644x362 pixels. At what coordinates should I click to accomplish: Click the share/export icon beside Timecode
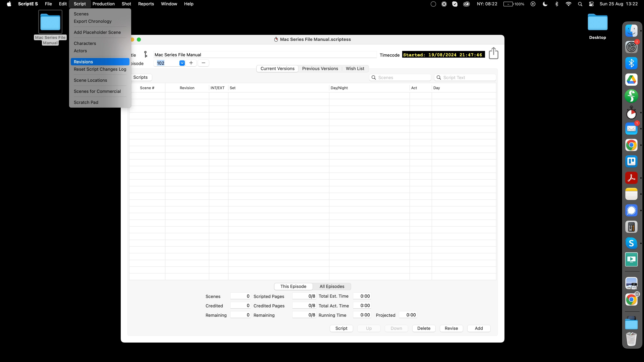click(x=493, y=53)
